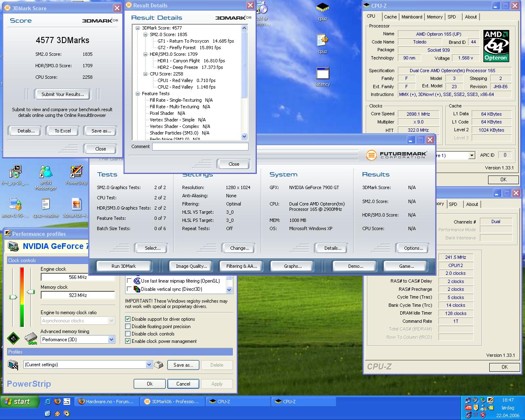Open the latency desktop shortcut

point(322,73)
